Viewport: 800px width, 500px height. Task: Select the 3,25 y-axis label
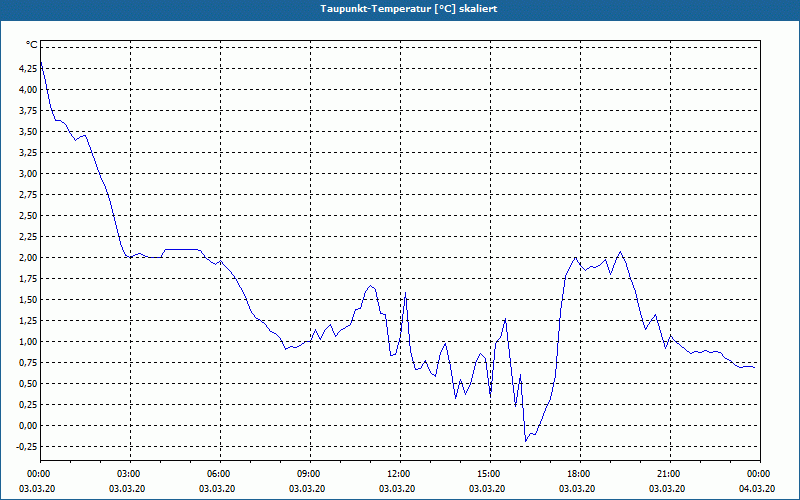point(29,153)
